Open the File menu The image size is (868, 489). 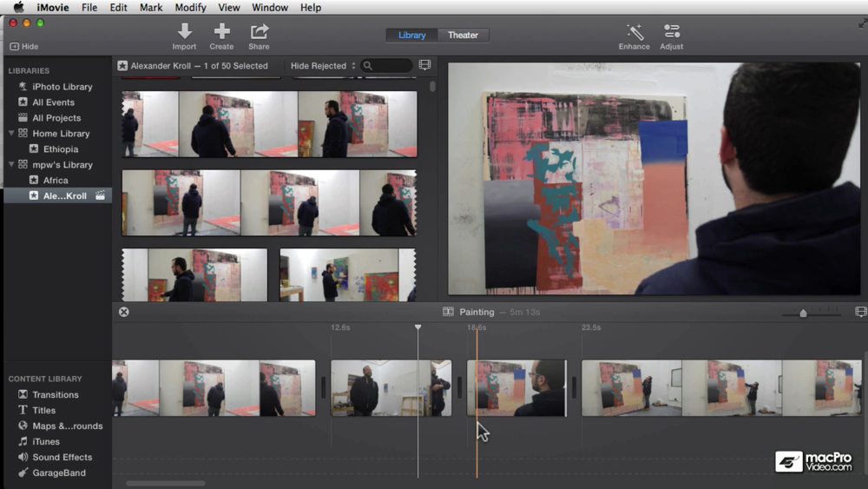point(89,7)
